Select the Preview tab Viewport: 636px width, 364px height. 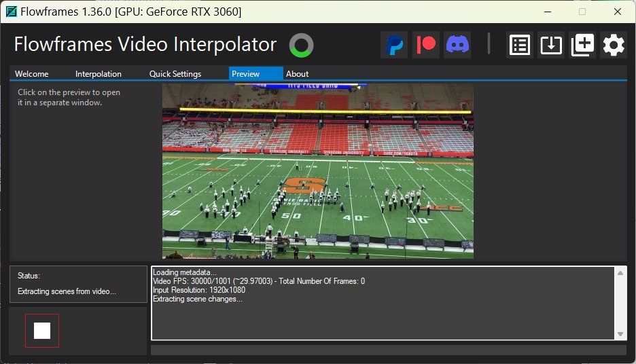(x=255, y=74)
